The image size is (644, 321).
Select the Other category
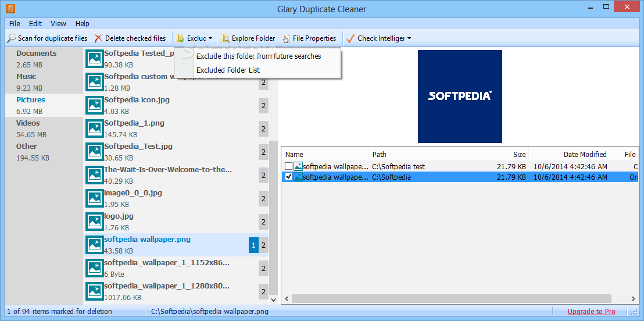tap(44, 152)
